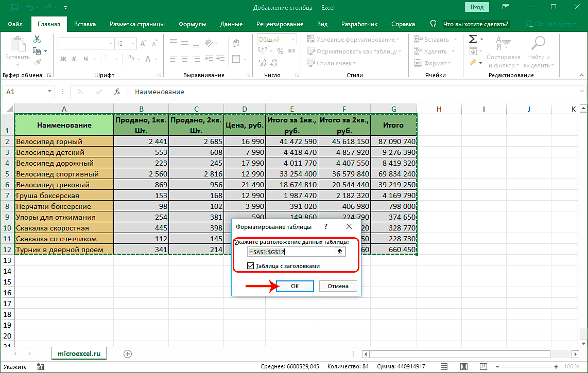Viewport: 588px width, 373px height.
Task: Click the Clear eraser icon
Action: (x=473, y=63)
